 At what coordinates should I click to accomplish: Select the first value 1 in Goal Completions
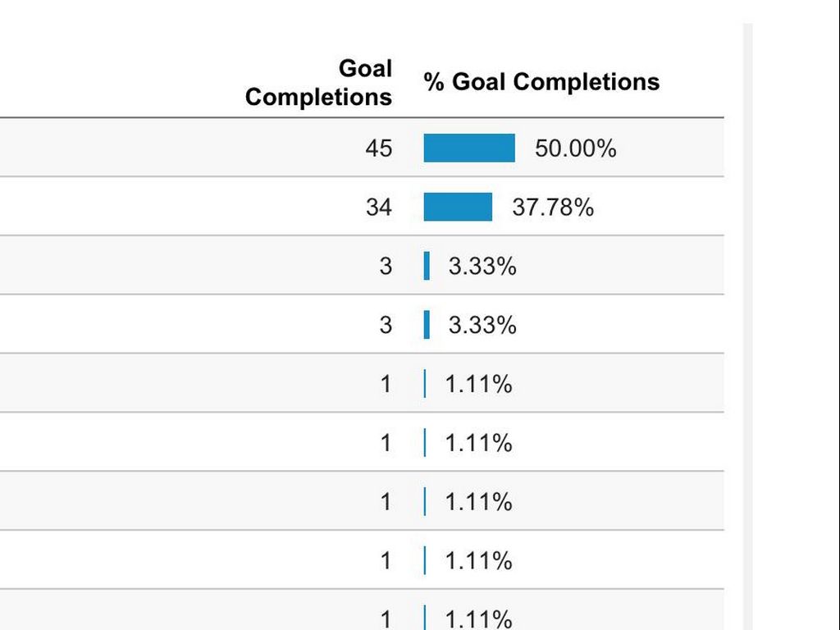pyautogui.click(x=386, y=384)
